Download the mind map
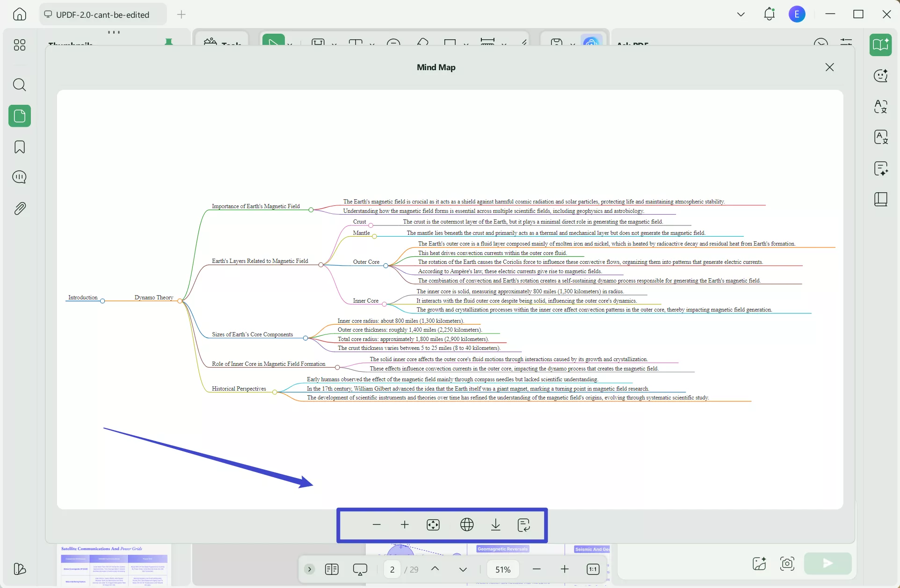Viewport: 900px width, 588px height. (x=496, y=525)
